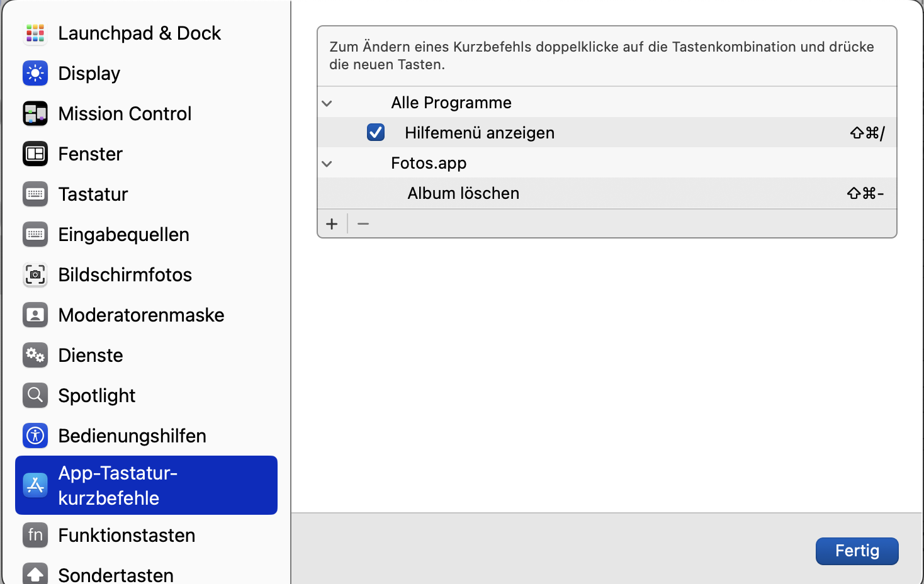
Task: Add a new shortcut with plus button
Action: coord(332,224)
